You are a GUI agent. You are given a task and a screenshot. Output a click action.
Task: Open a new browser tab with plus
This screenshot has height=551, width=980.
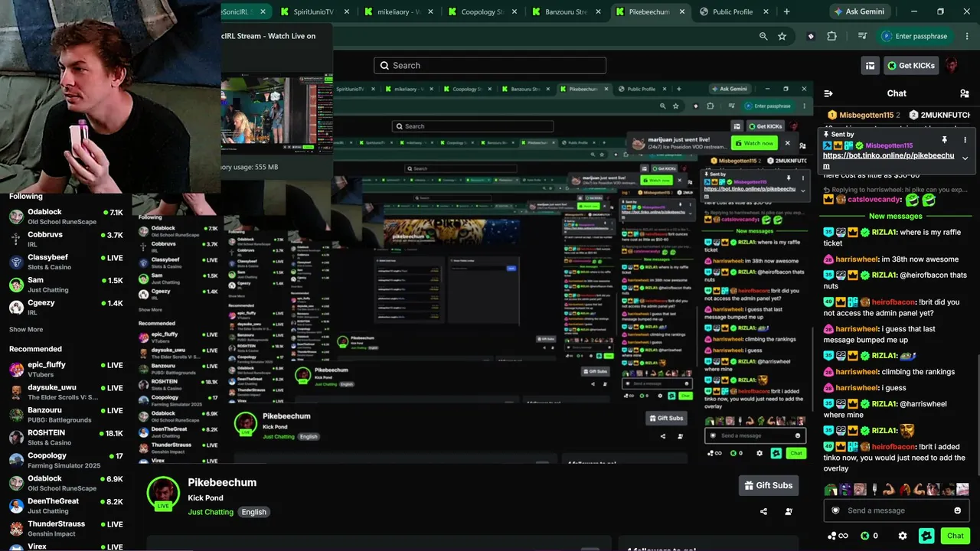tap(786, 11)
